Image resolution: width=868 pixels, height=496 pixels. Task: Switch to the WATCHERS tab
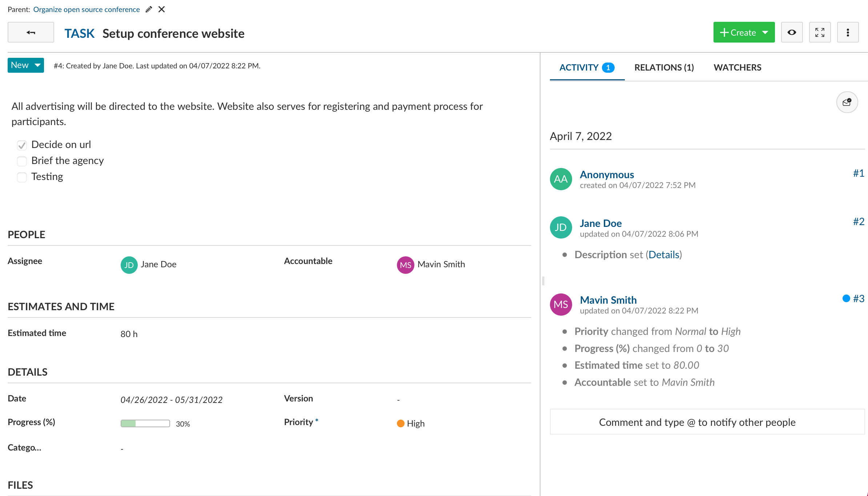click(x=738, y=67)
